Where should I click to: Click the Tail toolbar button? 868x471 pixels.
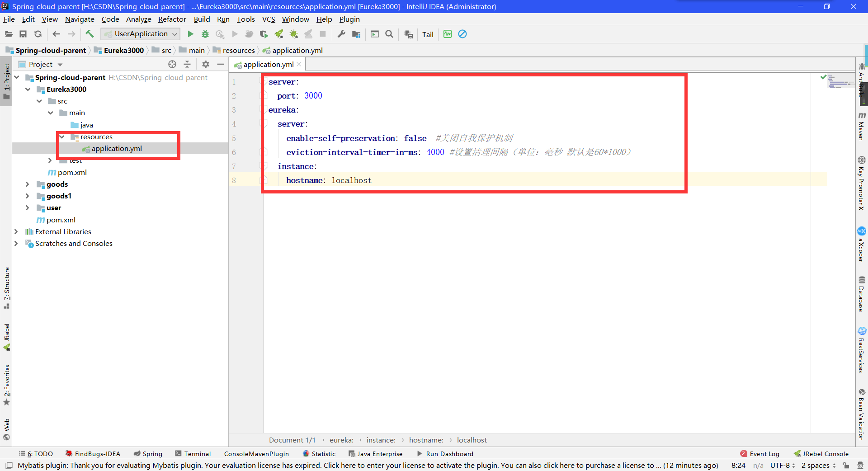428,34
